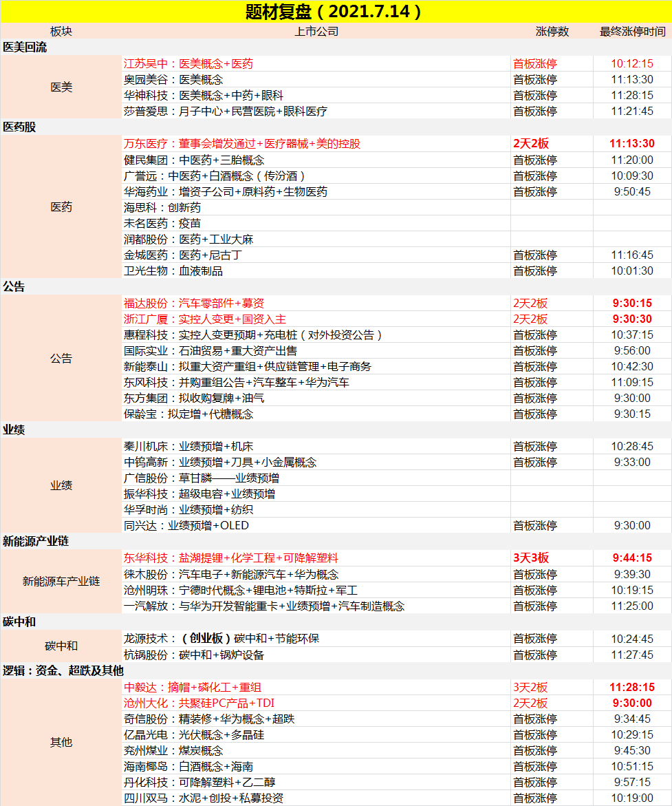Viewport: 672px width, 806px height.
Task: Select the cell 海南椰岛：白酒概念+海南
Action: click(x=316, y=767)
